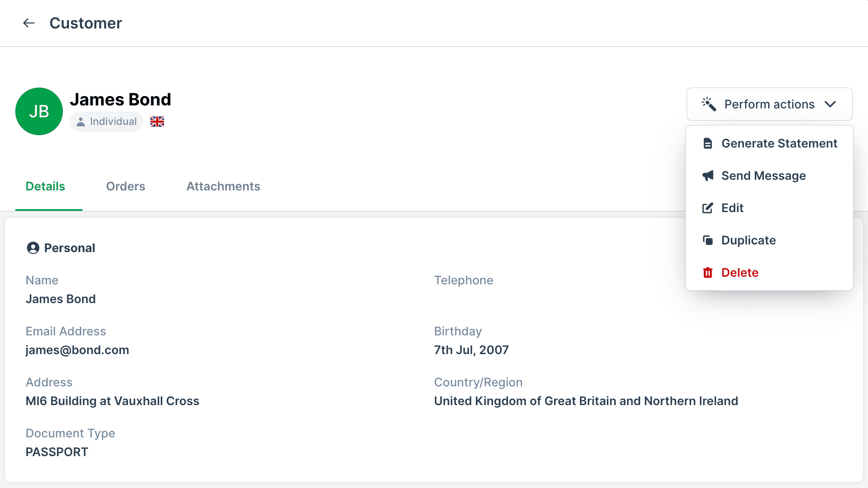Click the red trash Delete icon
The image size is (868, 488).
[x=707, y=273]
